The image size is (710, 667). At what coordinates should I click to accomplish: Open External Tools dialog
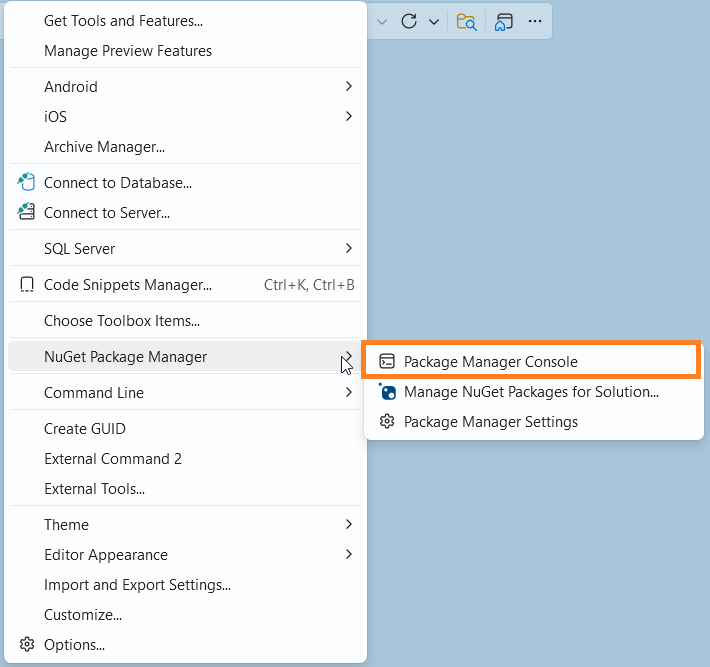pos(185,489)
